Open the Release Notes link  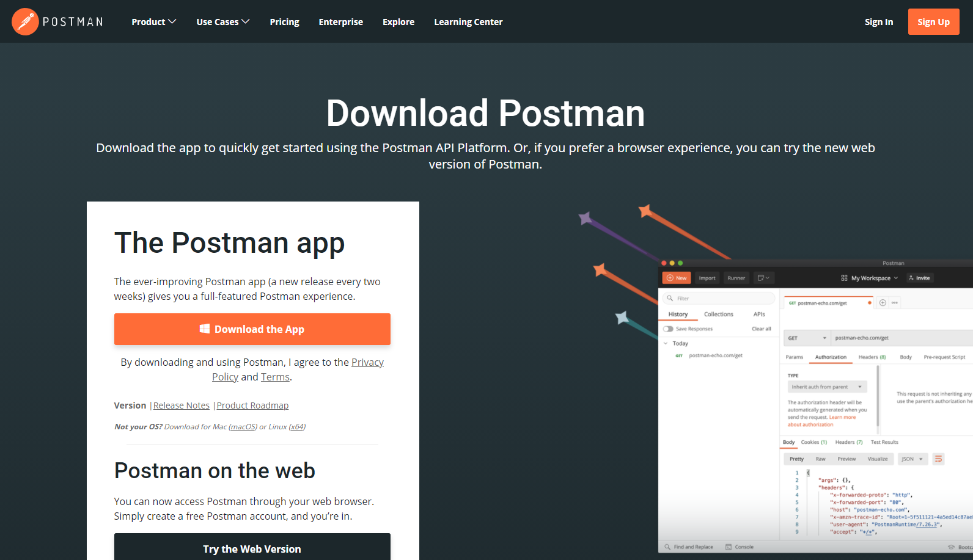182,405
